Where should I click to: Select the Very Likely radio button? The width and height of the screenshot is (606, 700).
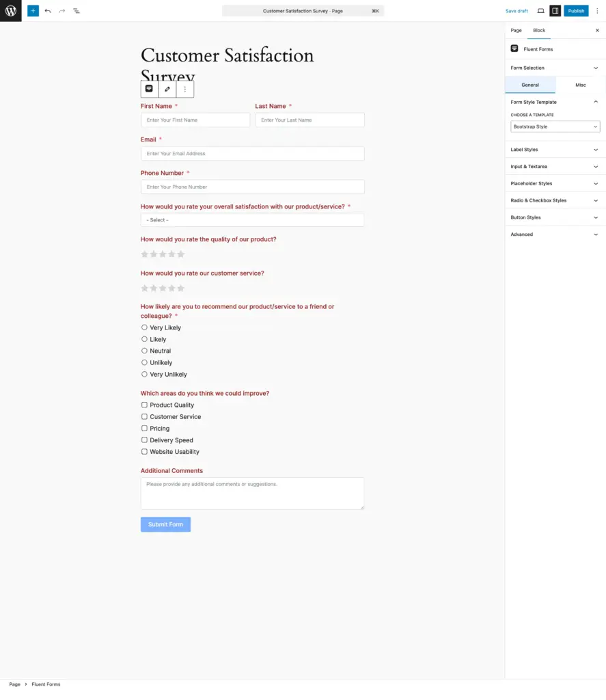coord(144,327)
